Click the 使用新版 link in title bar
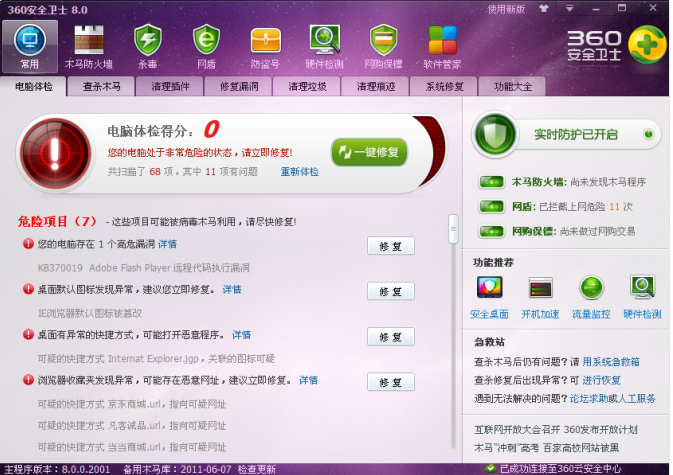The image size is (673, 475). click(506, 9)
